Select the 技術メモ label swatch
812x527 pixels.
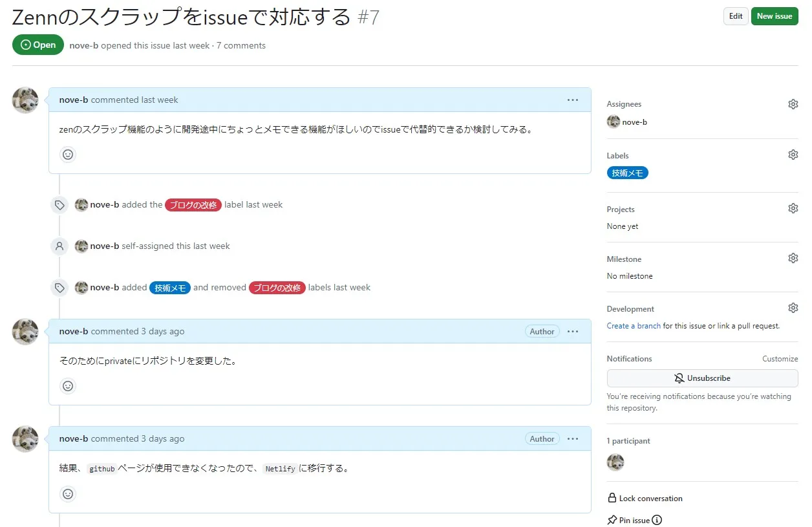(627, 173)
